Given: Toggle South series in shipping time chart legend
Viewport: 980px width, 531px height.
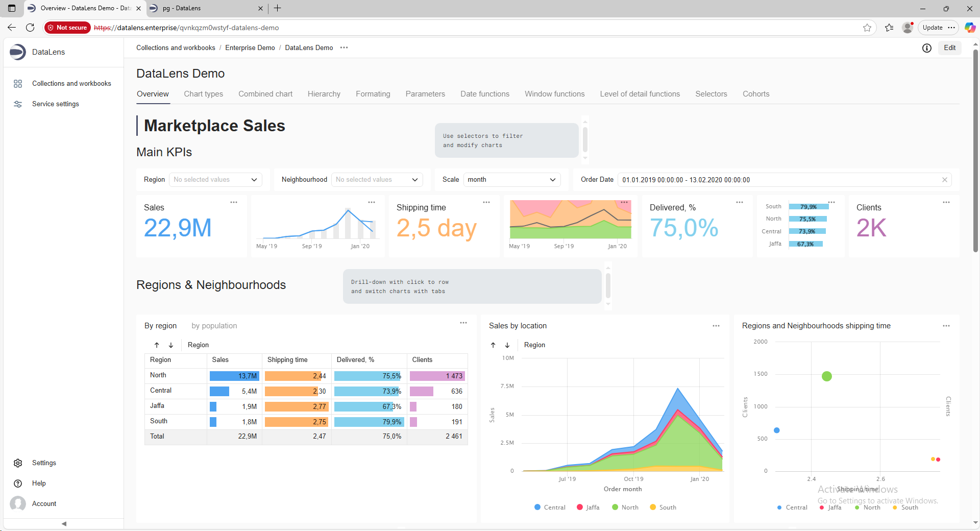Looking at the screenshot, I should point(905,508).
